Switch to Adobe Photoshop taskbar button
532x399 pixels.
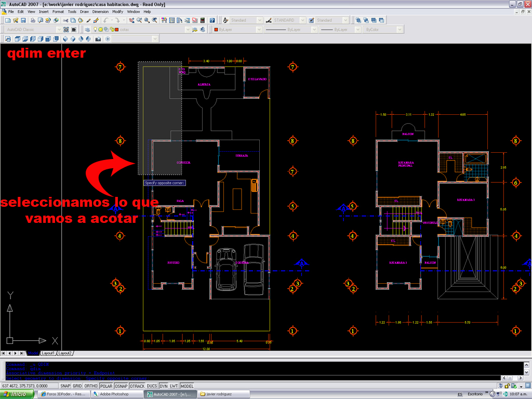click(117, 394)
